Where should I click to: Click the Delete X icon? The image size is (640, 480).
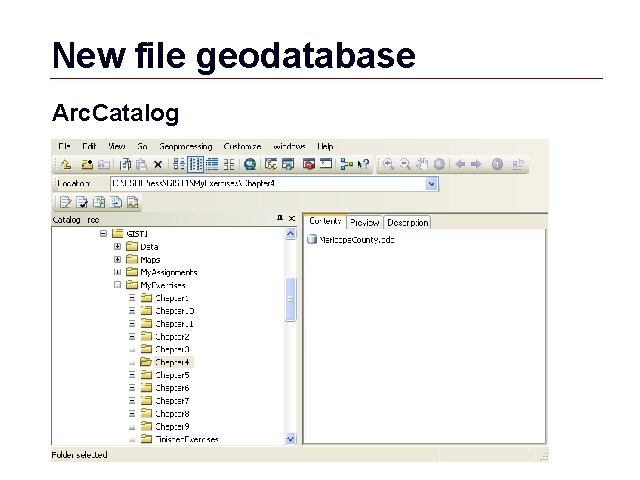pyautogui.click(x=158, y=165)
